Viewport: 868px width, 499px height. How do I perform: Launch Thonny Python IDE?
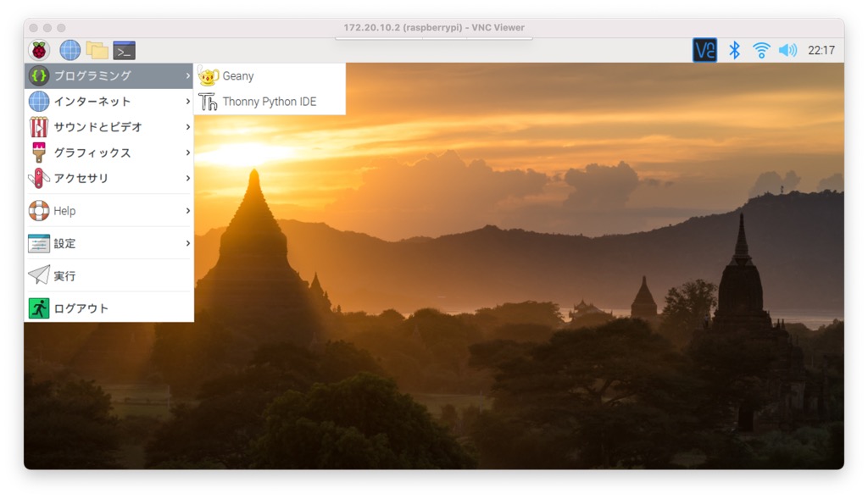pyautogui.click(x=269, y=102)
